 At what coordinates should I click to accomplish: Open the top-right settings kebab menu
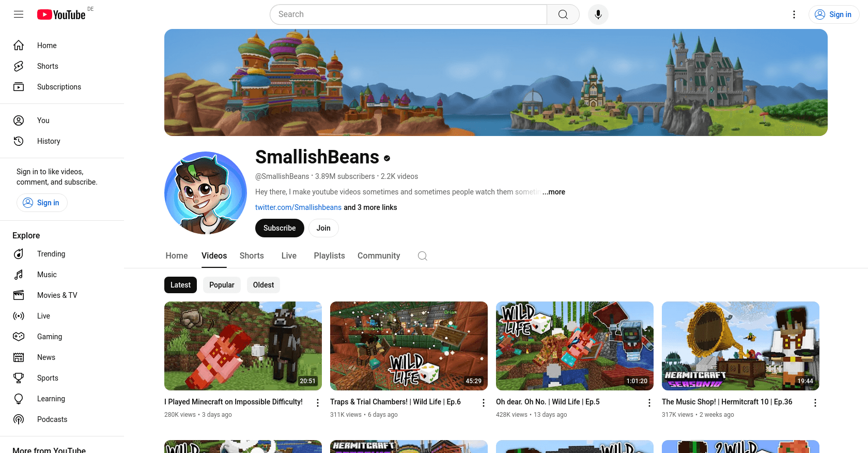coord(794,14)
